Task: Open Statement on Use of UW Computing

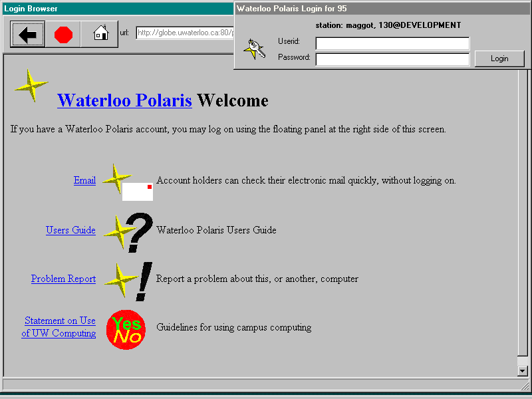Action: (59, 327)
